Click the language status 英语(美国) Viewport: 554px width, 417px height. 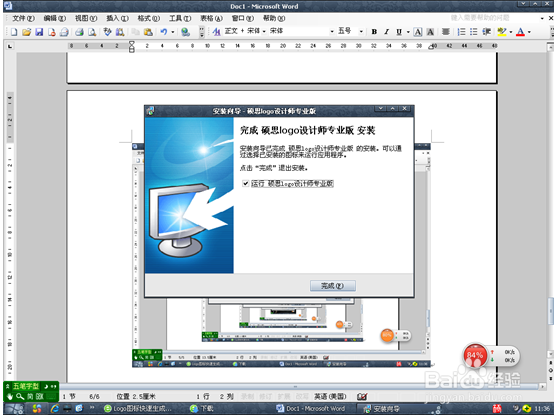pos(330,397)
